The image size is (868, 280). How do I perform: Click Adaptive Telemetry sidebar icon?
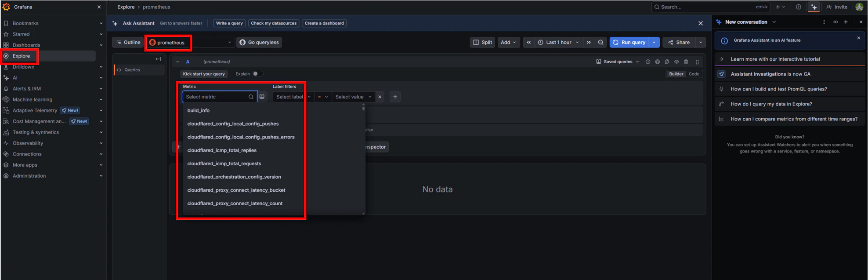tap(6, 110)
